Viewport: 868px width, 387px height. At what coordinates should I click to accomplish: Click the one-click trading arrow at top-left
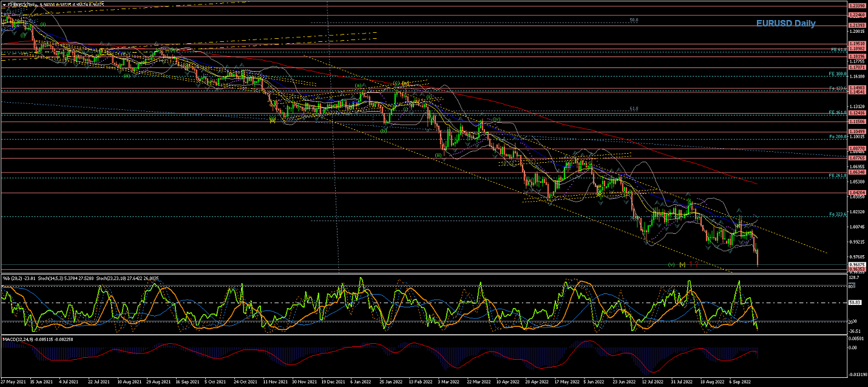(4, 4)
